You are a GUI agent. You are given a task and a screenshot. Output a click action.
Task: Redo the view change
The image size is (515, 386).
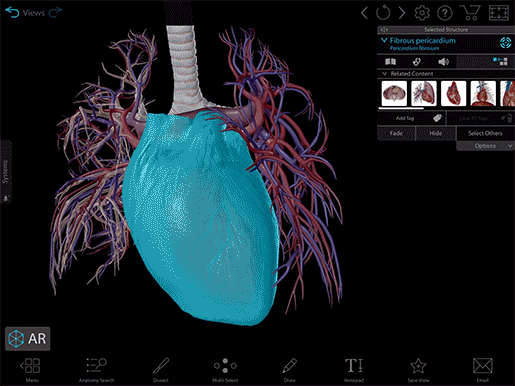[55, 12]
